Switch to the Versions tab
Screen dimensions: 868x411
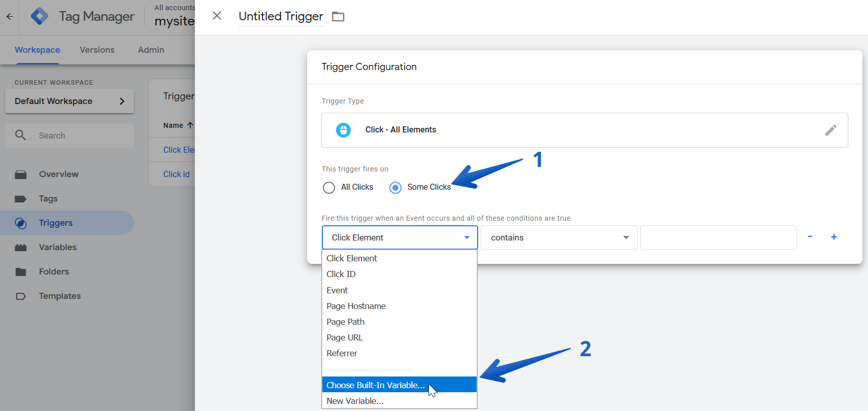(x=97, y=50)
